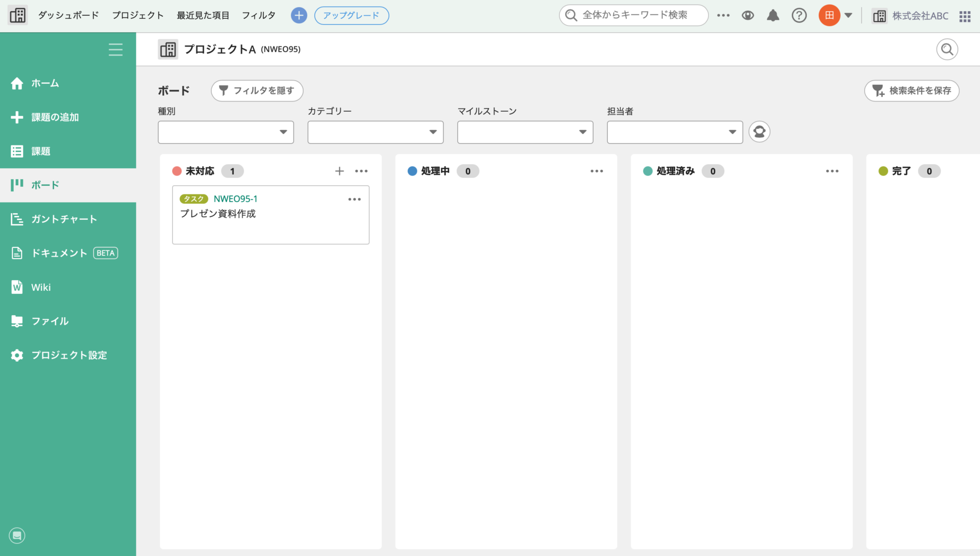Click the bell notification icon
Screen dimensions: 980x556
(773, 15)
